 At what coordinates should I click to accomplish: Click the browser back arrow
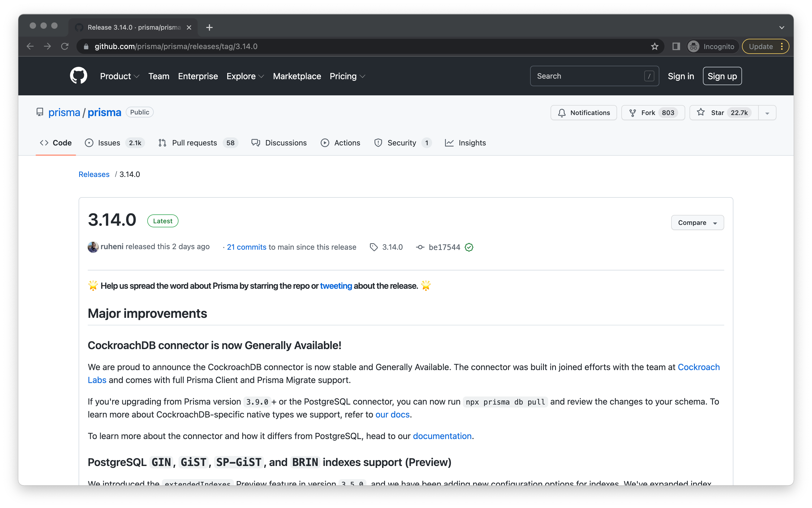tap(30, 46)
